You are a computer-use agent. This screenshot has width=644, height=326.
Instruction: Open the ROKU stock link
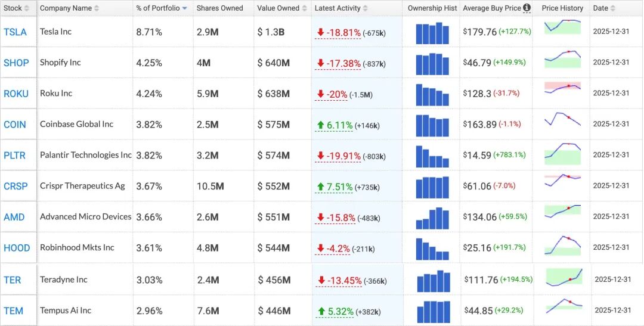(x=16, y=94)
